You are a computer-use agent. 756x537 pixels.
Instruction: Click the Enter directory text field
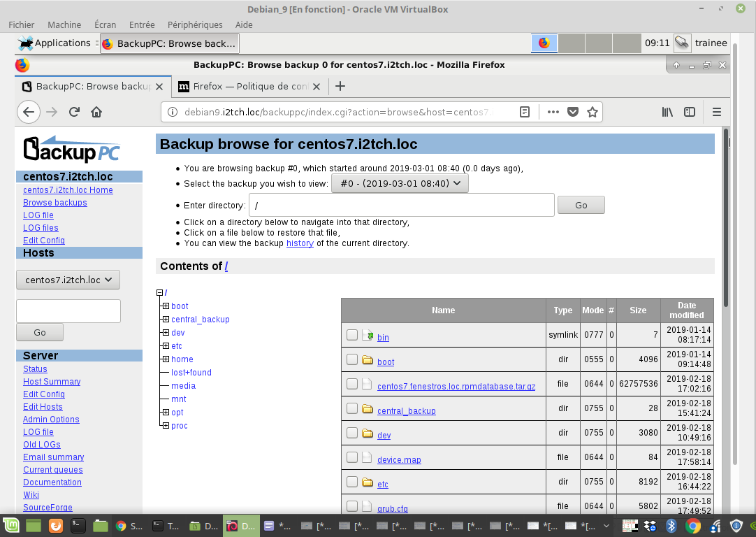click(x=401, y=206)
